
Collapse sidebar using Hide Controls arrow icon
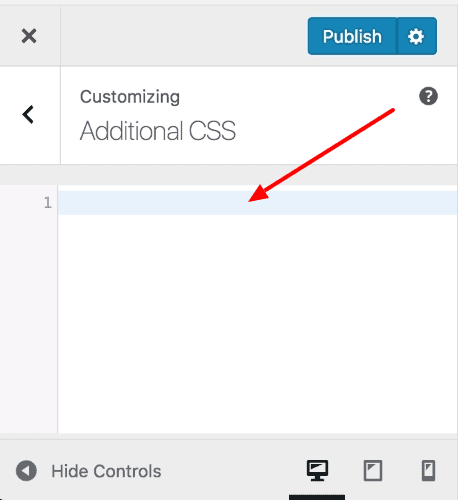26,471
